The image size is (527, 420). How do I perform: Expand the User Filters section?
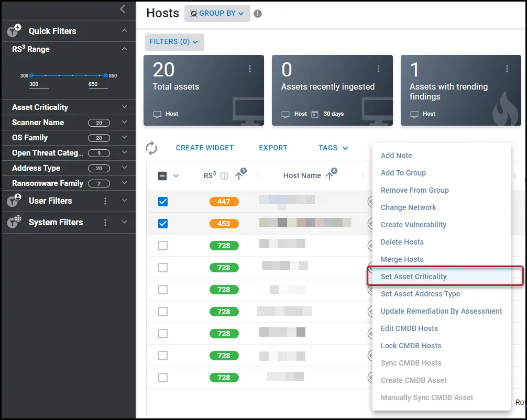point(124,201)
